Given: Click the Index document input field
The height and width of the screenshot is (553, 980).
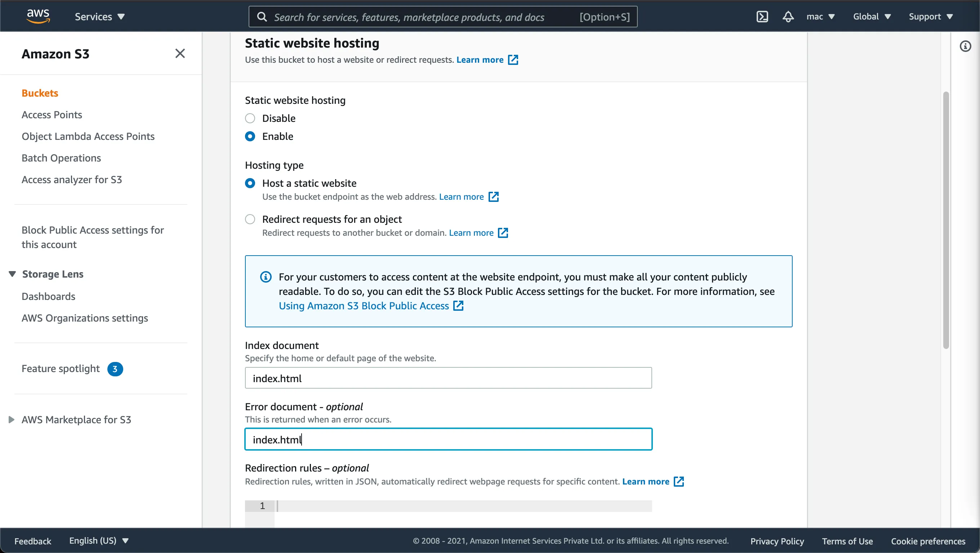Looking at the screenshot, I should 448,378.
